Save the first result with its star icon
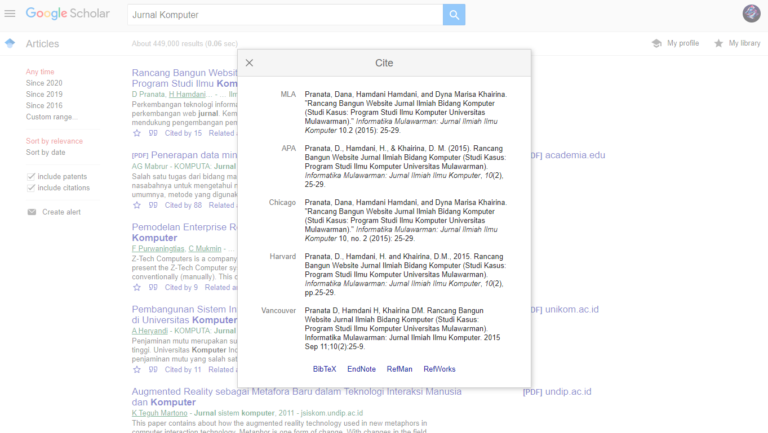This screenshot has width=768, height=433. coord(137,133)
